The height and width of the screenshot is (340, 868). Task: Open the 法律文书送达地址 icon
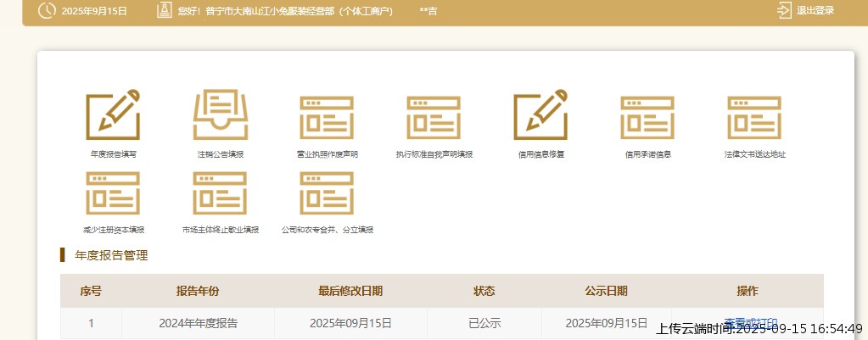tap(754, 118)
